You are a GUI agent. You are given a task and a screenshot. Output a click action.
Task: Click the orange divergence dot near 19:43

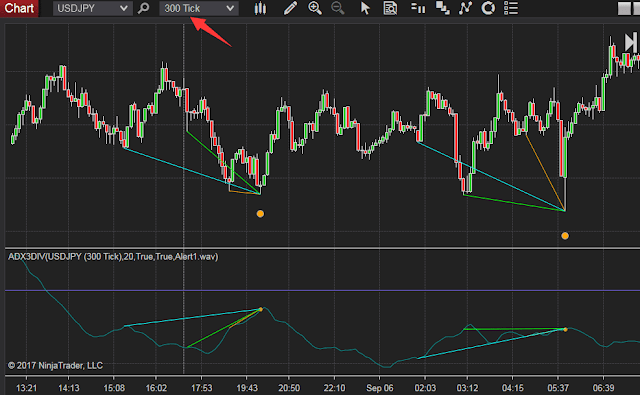pyautogui.click(x=260, y=213)
